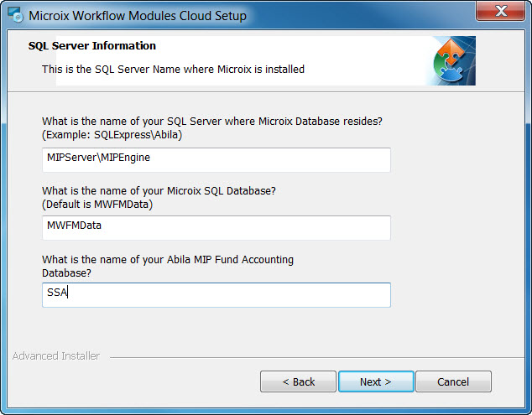Screen dimensions: 532x415
Task: Click the Advanced Installer label
Action: [56, 356]
